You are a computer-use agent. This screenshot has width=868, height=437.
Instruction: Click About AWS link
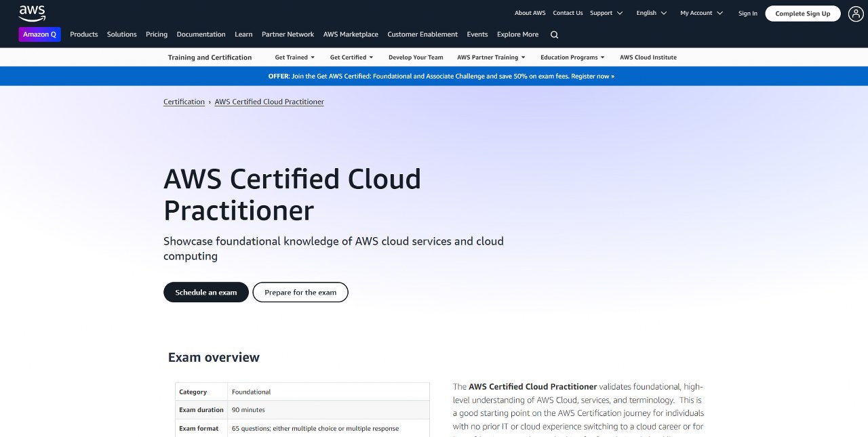point(530,13)
